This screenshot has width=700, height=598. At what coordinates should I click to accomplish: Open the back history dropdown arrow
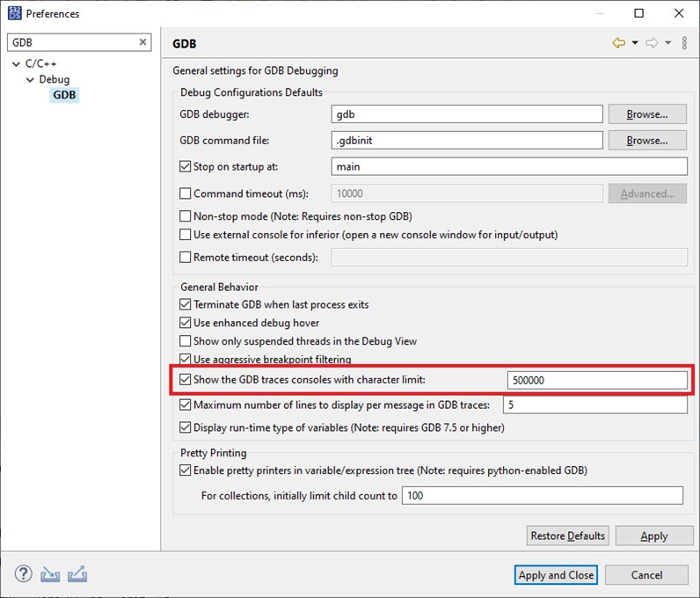tap(635, 43)
